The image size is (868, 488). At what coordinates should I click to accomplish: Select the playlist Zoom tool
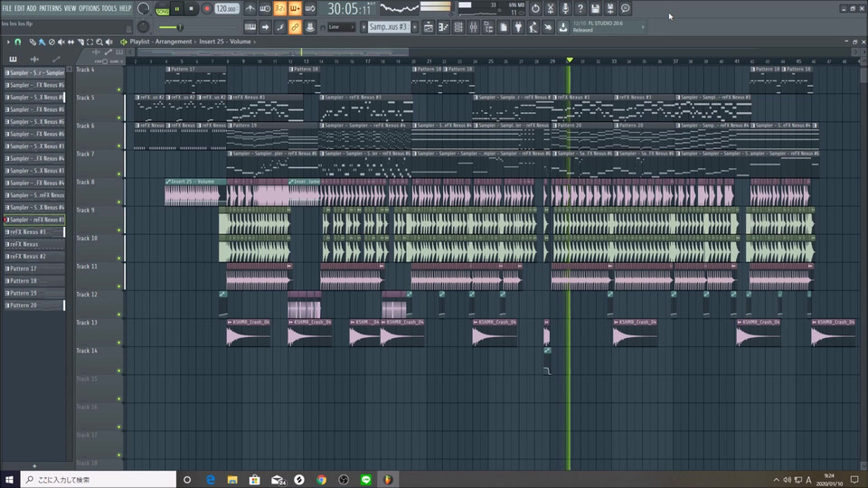tap(99, 42)
